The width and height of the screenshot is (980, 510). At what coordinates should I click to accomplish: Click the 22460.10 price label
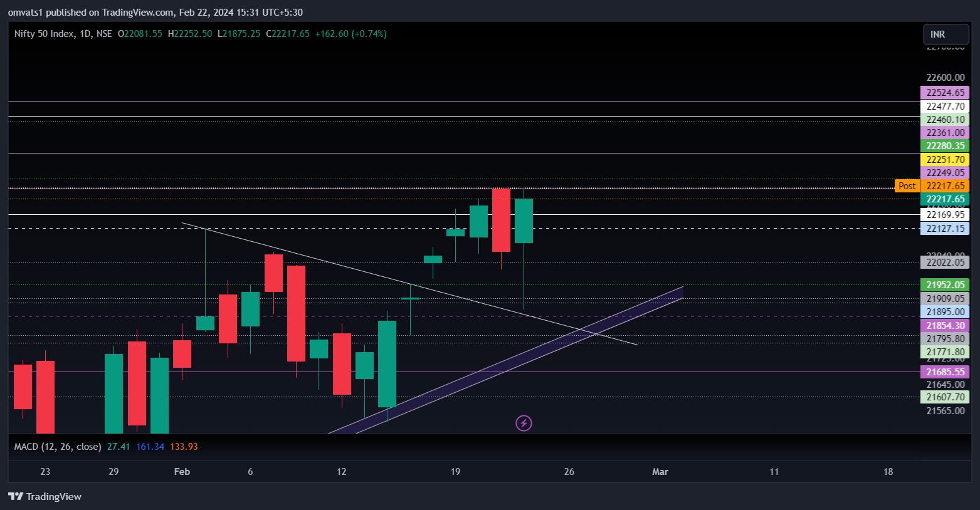tap(945, 120)
